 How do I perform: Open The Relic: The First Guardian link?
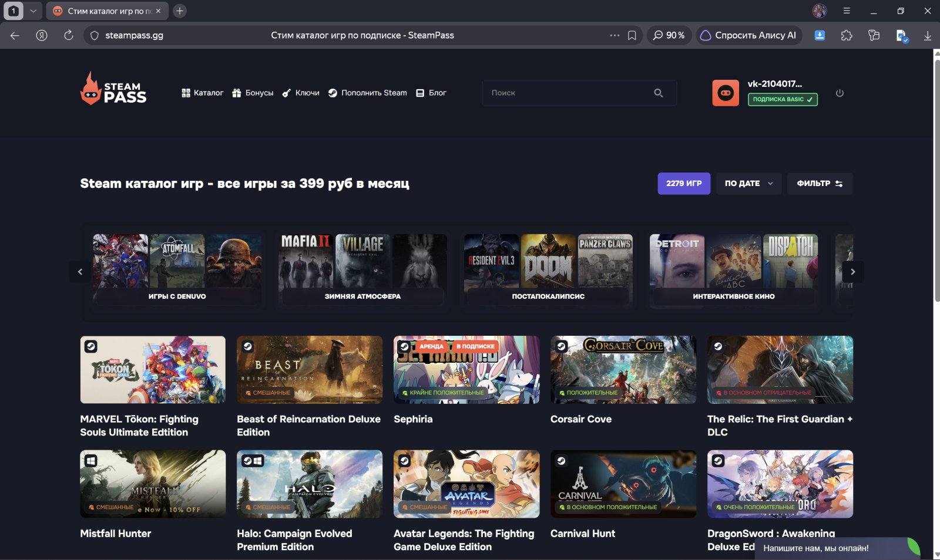(780, 426)
